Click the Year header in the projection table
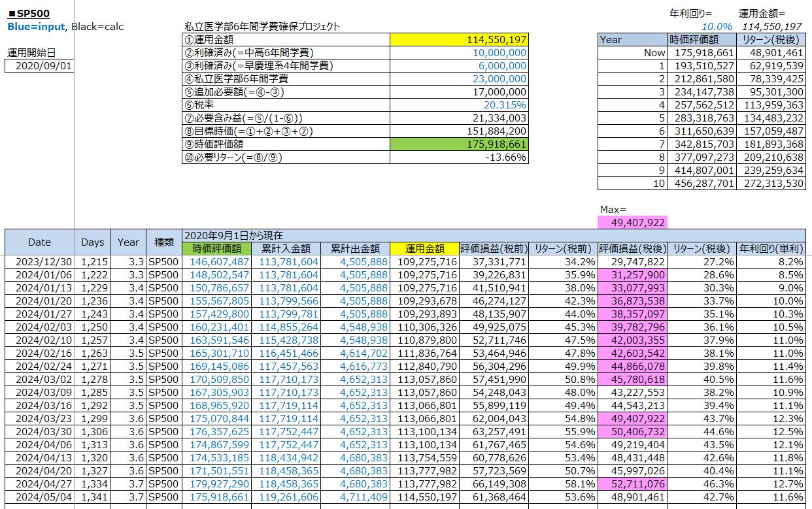 (633, 40)
